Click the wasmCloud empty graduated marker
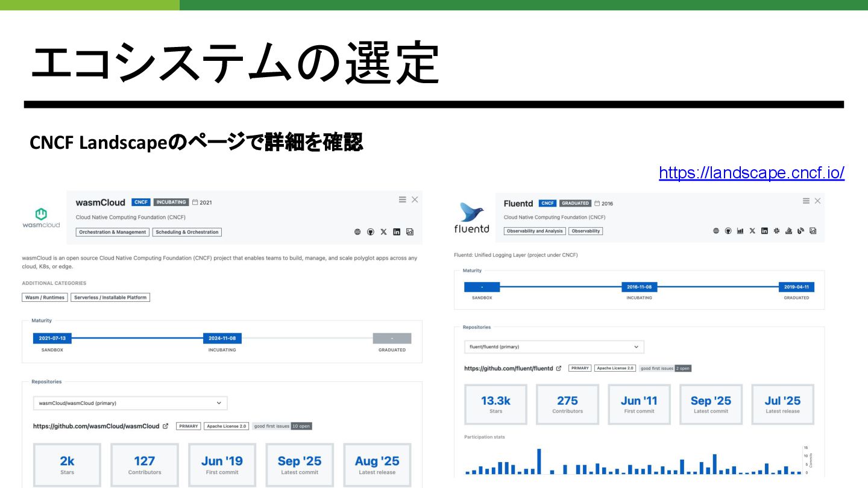868x488 pixels. pos(392,338)
